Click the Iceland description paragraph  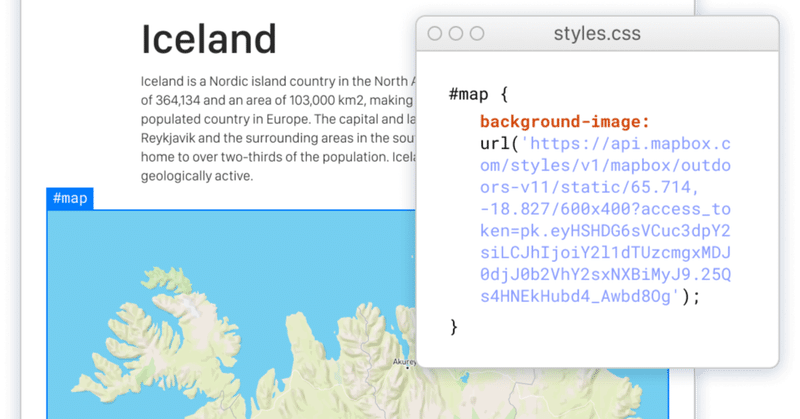coord(279,129)
